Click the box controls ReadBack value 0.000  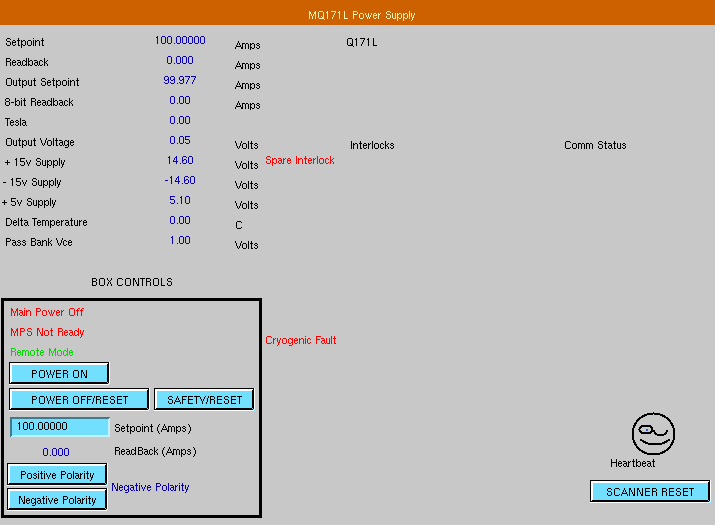tap(56, 452)
